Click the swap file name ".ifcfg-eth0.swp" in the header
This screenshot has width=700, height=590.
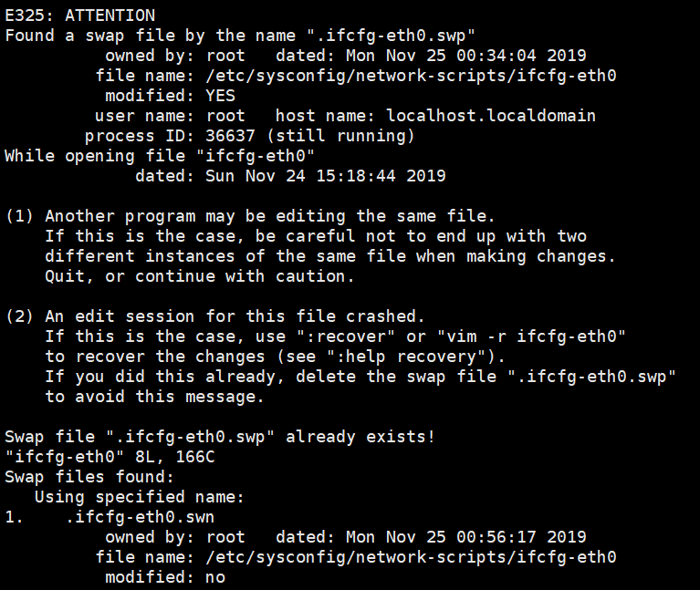pos(392,36)
